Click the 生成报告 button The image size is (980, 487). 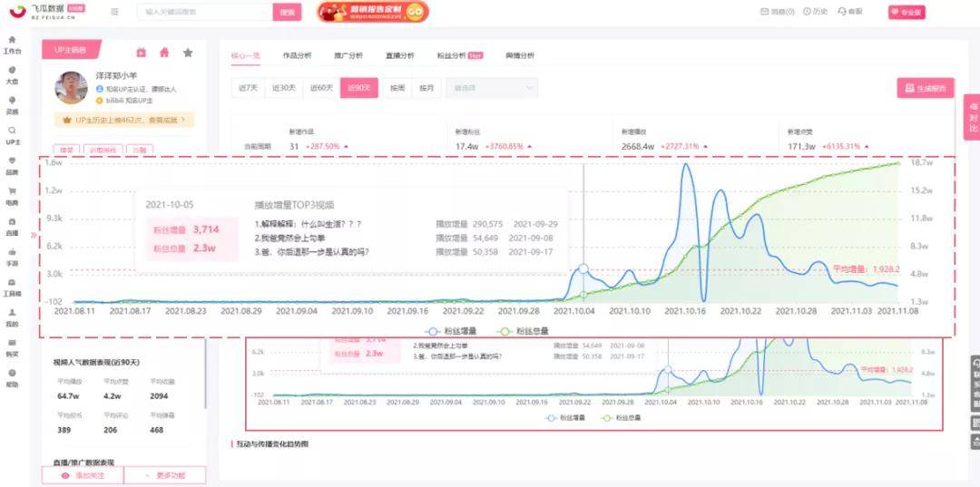[926, 88]
